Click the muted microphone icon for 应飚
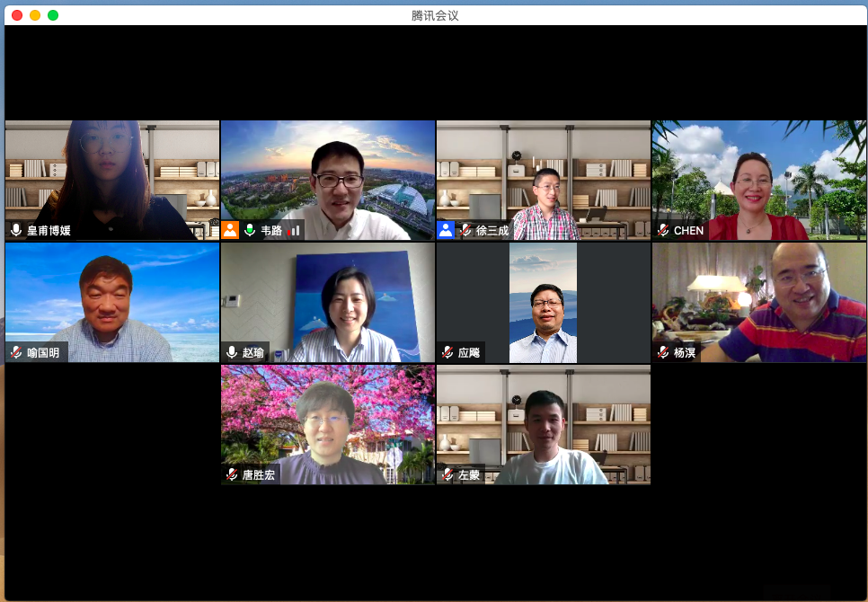This screenshot has height=602, width=868. pos(447,352)
